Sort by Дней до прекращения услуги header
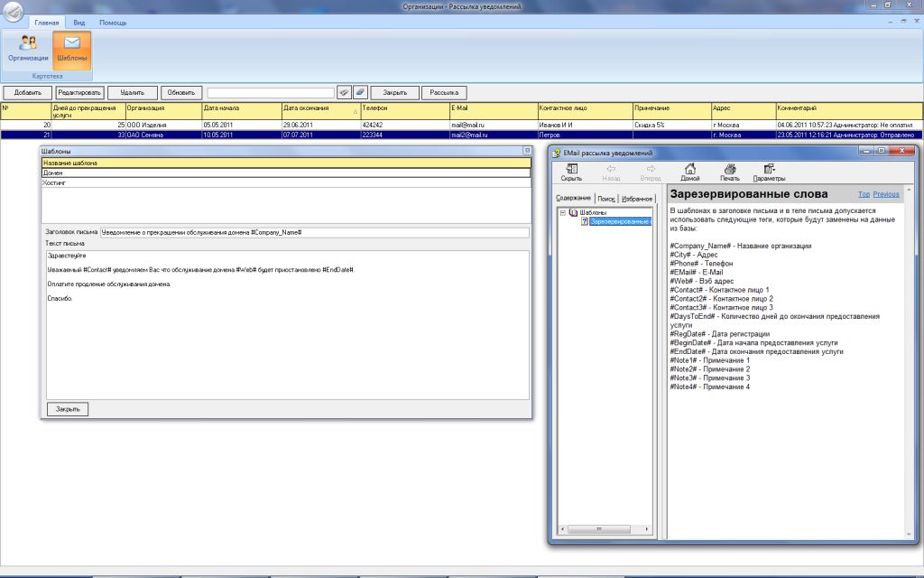924x578 pixels. 88,111
